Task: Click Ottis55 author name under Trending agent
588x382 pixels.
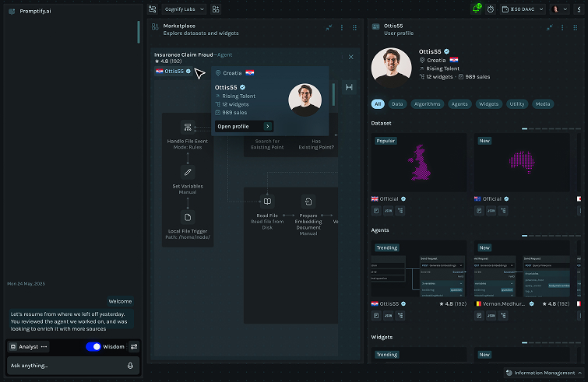Action: 389,303
